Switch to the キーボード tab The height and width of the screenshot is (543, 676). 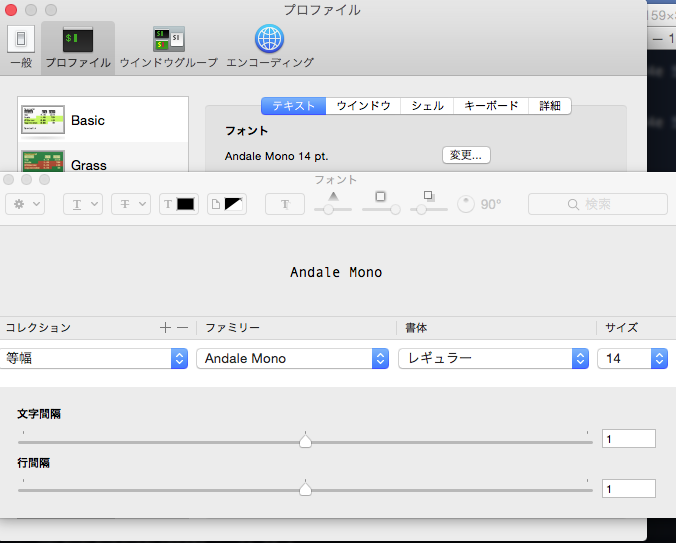(491, 106)
